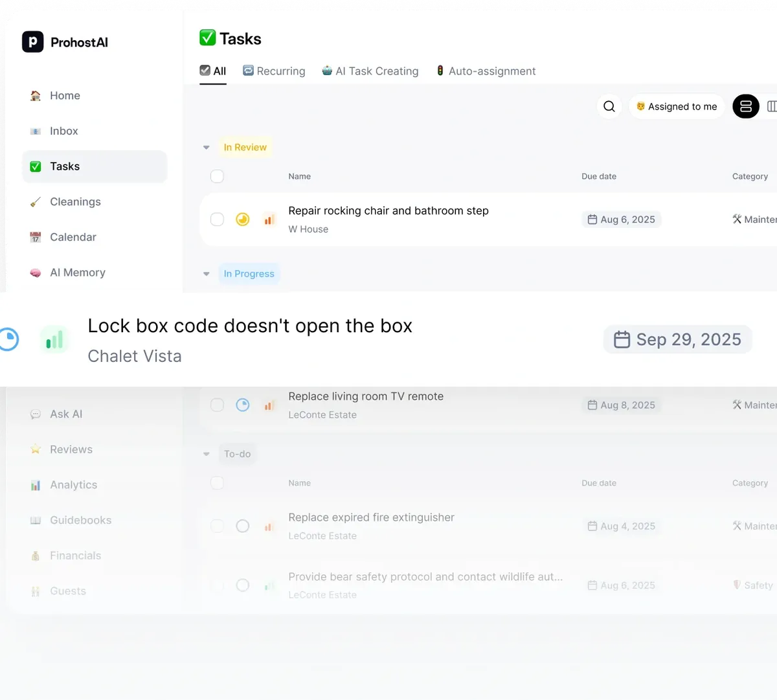Screen dimensions: 777x700
Task: Click status circle for Replace living room TV remote
Action: tap(243, 405)
